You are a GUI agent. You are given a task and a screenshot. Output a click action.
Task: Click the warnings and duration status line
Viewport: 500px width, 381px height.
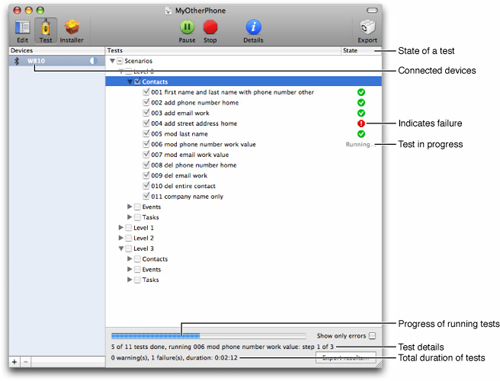174,358
